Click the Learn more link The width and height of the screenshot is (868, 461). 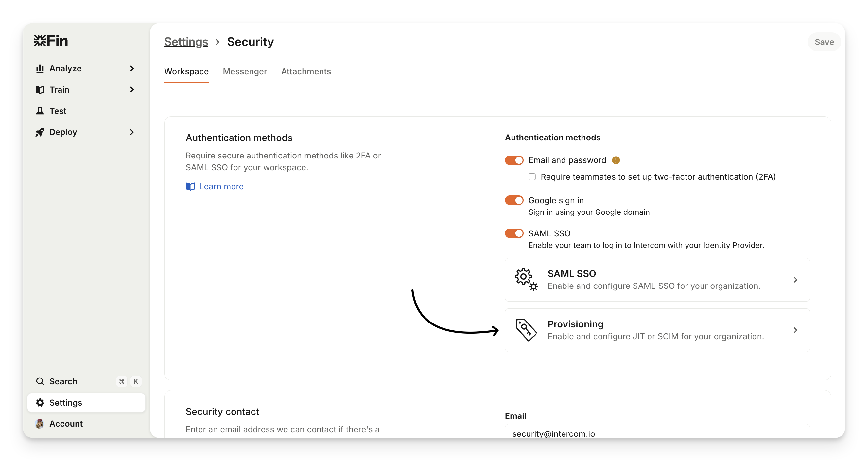pyautogui.click(x=221, y=187)
